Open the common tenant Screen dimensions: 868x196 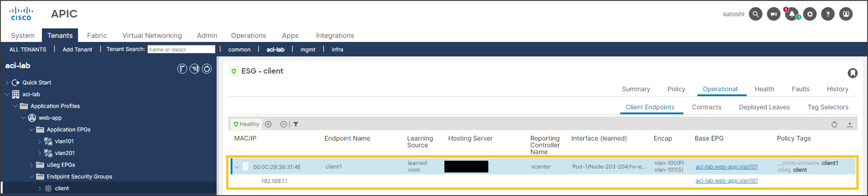coord(239,49)
